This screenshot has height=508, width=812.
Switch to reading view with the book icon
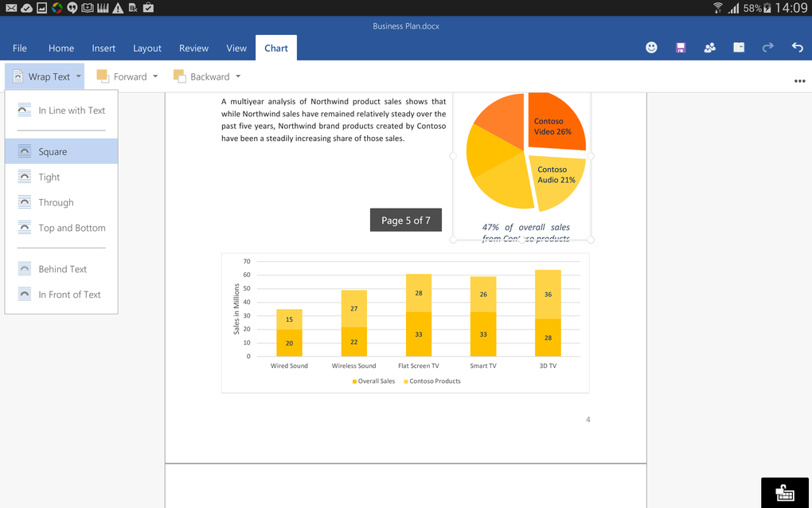click(x=738, y=47)
